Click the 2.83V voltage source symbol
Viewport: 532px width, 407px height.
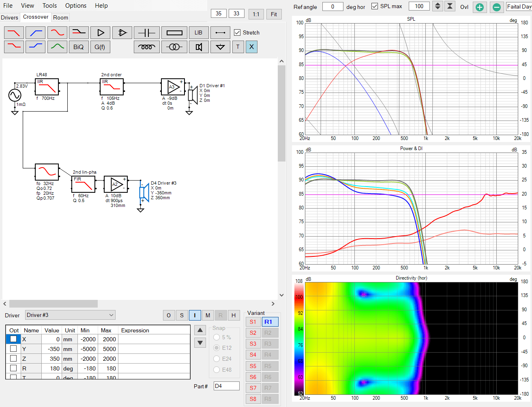coord(15,95)
